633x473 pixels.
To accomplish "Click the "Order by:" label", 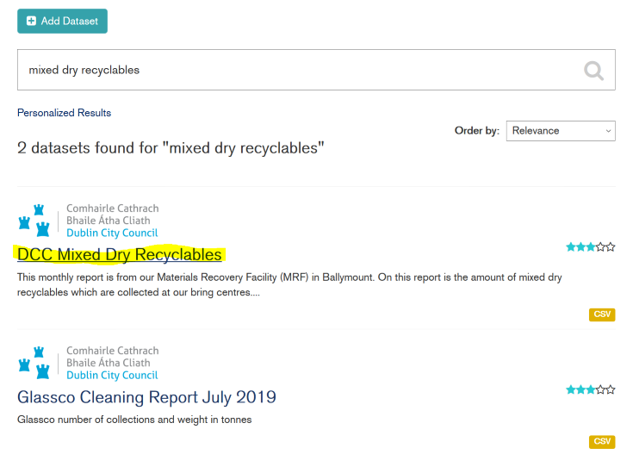I will pyautogui.click(x=477, y=131).
